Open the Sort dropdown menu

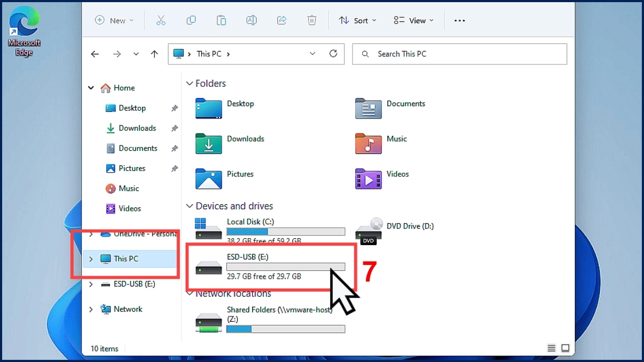pyautogui.click(x=357, y=20)
